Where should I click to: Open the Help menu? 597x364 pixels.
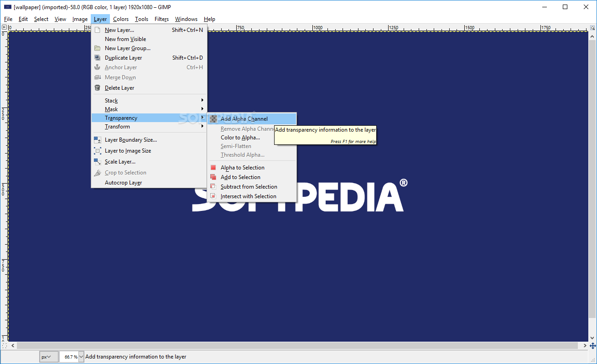(x=209, y=19)
